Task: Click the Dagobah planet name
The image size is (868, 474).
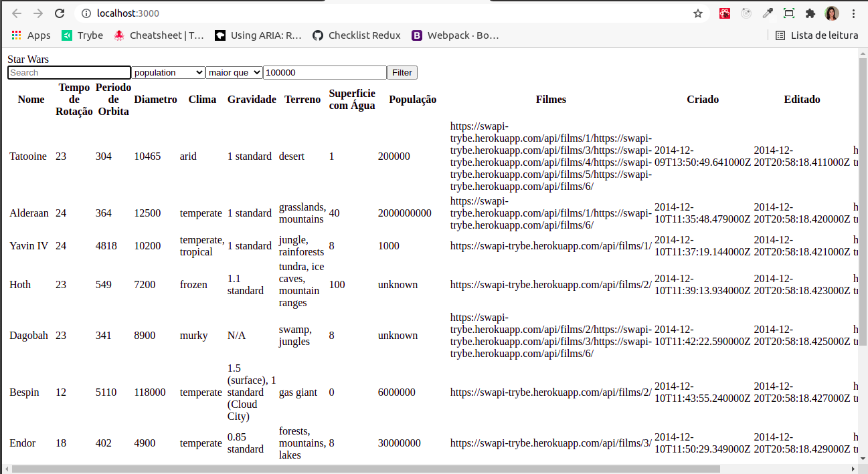Action: (x=29, y=336)
